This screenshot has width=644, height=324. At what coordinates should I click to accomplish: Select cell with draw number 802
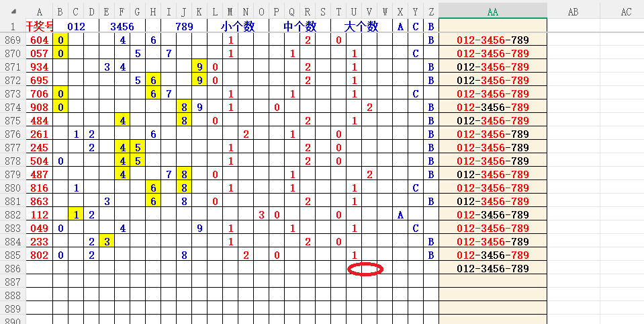pos(40,255)
